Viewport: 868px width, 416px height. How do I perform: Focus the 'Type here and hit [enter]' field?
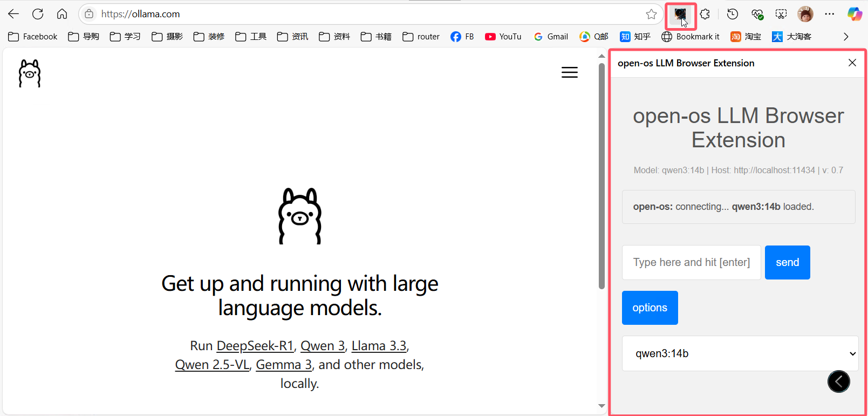pos(691,262)
